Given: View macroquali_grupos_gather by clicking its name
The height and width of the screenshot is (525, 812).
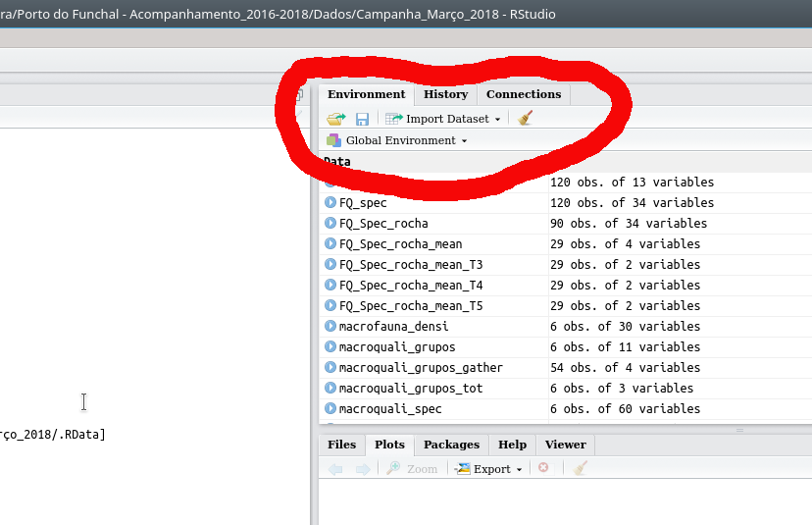Looking at the screenshot, I should pos(421,368).
